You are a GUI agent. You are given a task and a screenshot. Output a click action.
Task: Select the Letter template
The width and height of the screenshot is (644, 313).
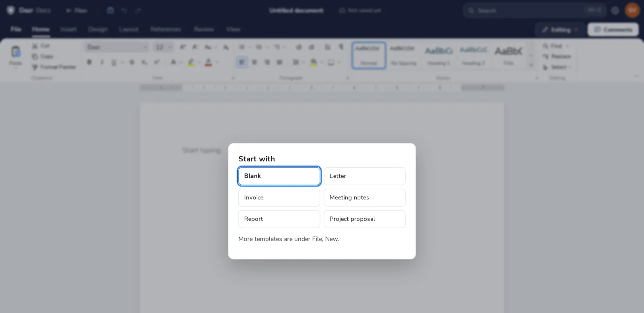point(364,176)
